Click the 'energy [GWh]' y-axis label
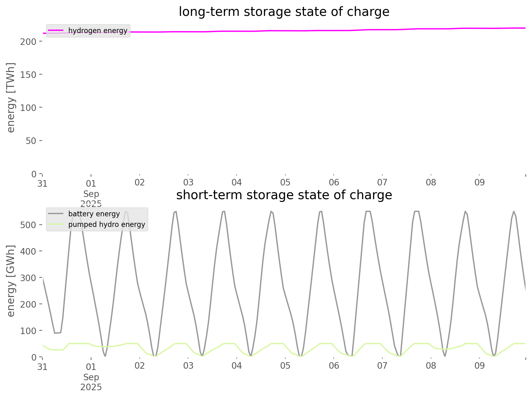 (x=11, y=281)
